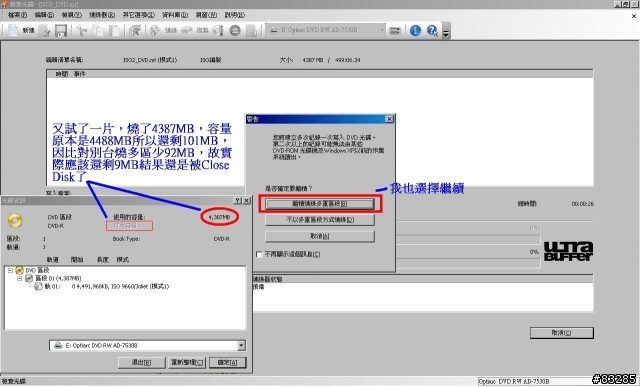Viewport: 640px width, 387px height.
Task: Click the Choose recorder icon beside drive list
Action: pyautogui.click(x=395, y=31)
